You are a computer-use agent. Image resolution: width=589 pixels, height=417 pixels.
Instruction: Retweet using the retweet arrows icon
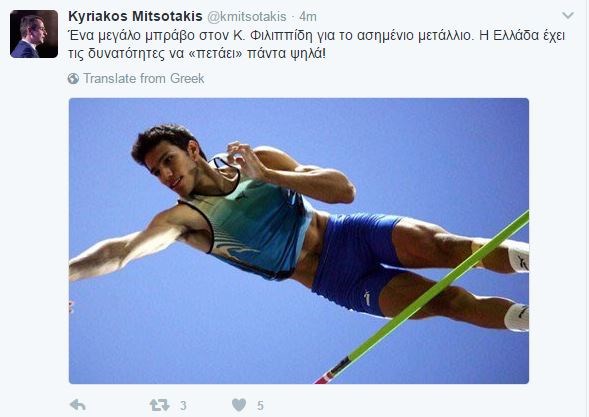point(159,405)
